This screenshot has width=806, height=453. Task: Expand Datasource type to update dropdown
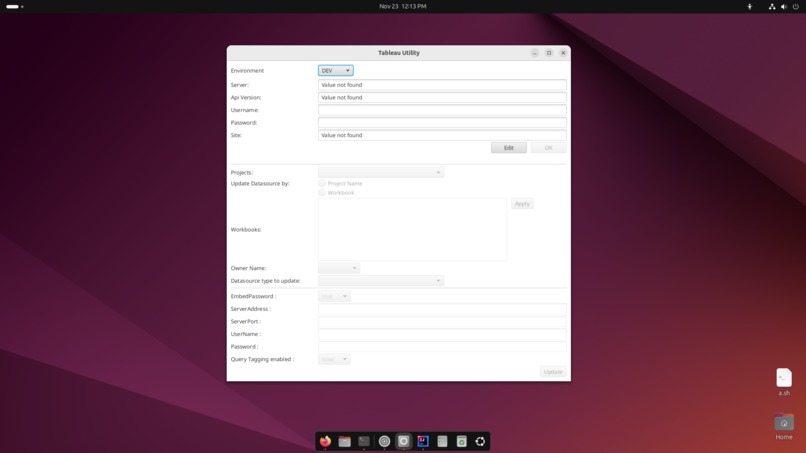(381, 281)
